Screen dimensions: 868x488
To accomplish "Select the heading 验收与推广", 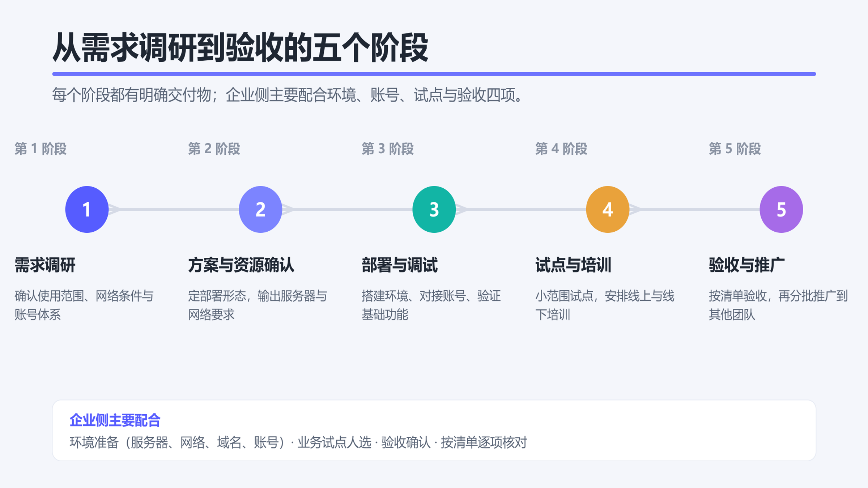I will coord(747,265).
